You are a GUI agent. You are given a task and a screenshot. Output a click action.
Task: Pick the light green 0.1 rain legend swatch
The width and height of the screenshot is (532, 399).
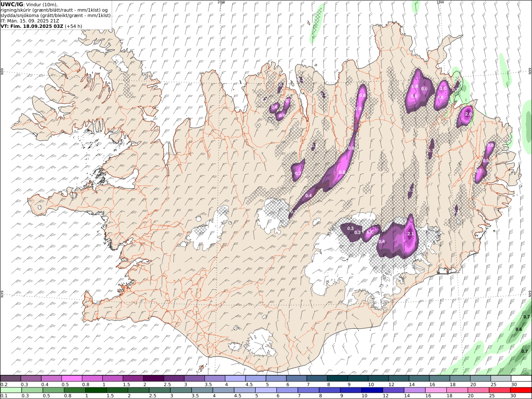click(x=10, y=390)
